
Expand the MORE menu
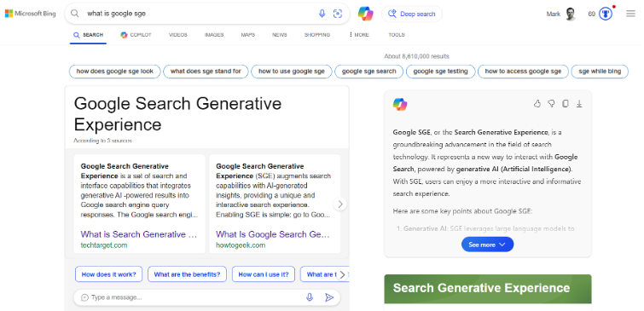point(359,35)
